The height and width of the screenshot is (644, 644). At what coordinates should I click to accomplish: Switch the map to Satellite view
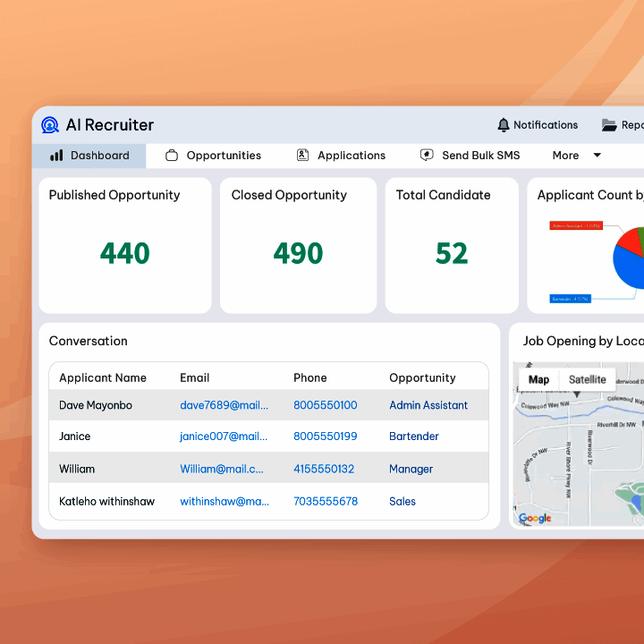coord(587,379)
